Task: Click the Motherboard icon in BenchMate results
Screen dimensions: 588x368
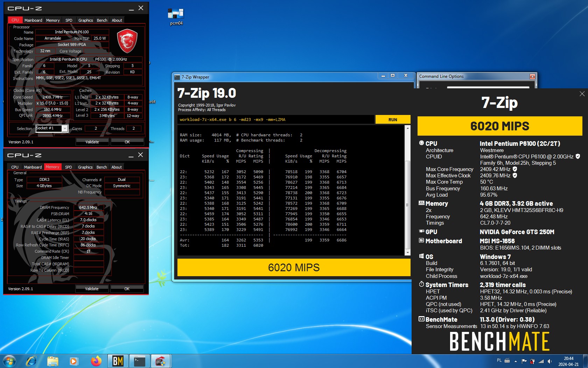Action: pyautogui.click(x=421, y=240)
